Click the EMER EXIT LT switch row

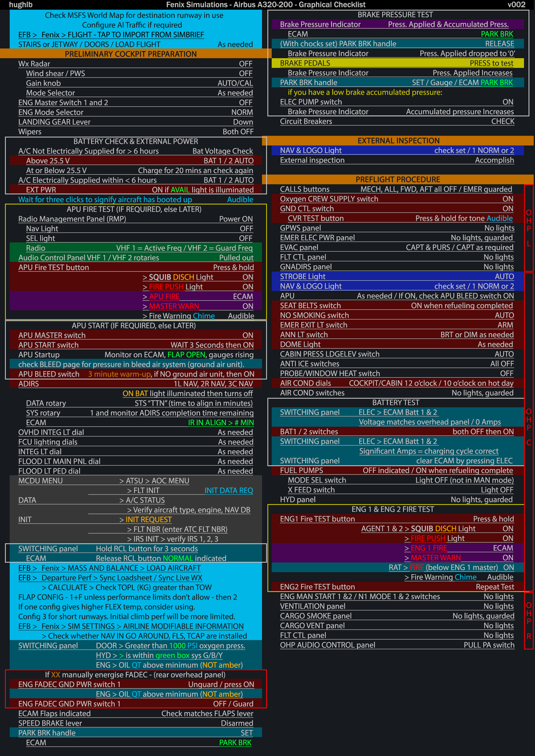[x=398, y=325]
